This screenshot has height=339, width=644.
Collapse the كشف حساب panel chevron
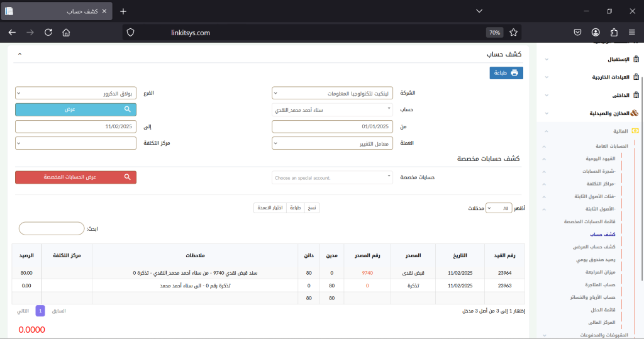[x=19, y=55]
